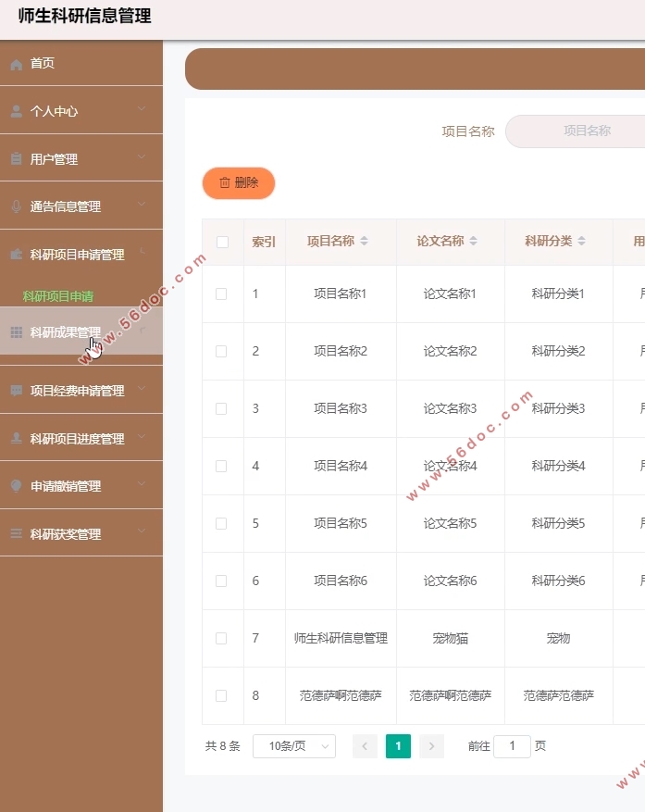Select the checkbox for row 项目名称1
Image resolution: width=645 pixels, height=812 pixels.
point(221,294)
